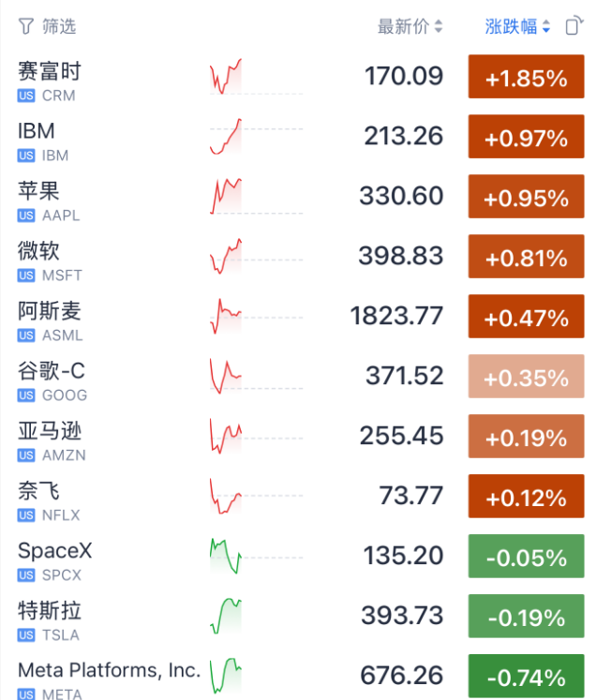Open the 赛富时 CRM stock row
596x700 pixels.
(298, 77)
